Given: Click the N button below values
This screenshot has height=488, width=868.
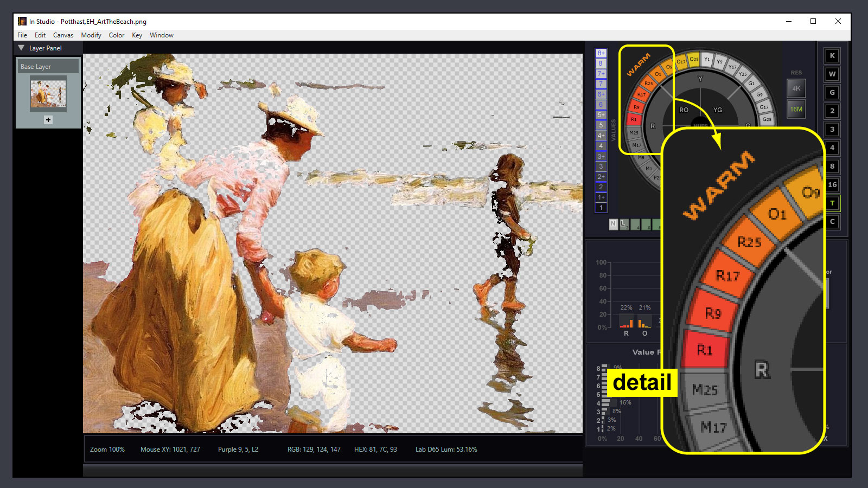Looking at the screenshot, I should [613, 223].
